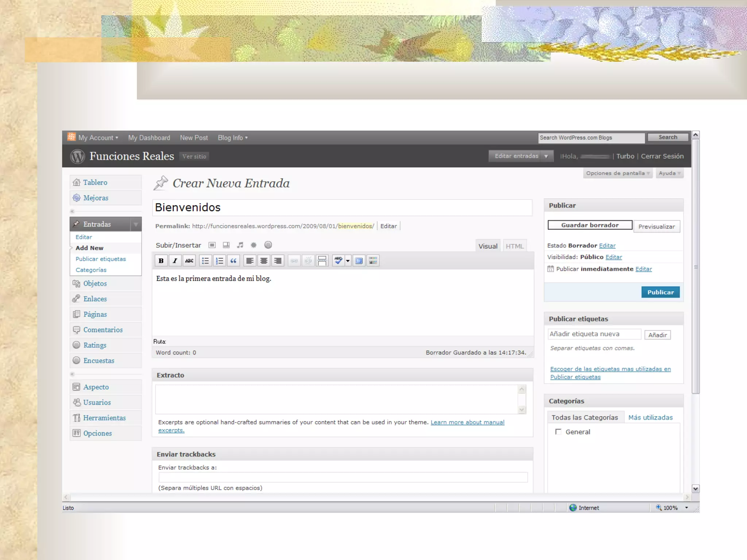Collapse the Entradas menu arrow
This screenshot has height=560, width=747.
(x=136, y=224)
